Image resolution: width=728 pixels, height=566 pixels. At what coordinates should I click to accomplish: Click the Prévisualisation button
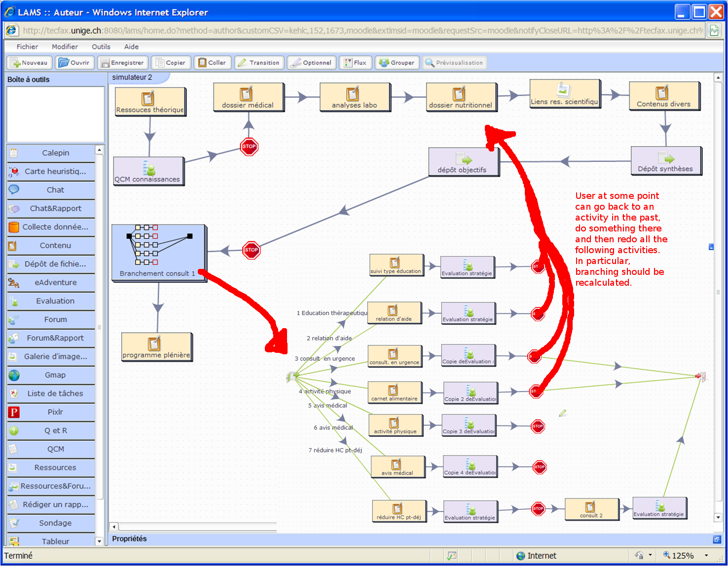tap(454, 63)
